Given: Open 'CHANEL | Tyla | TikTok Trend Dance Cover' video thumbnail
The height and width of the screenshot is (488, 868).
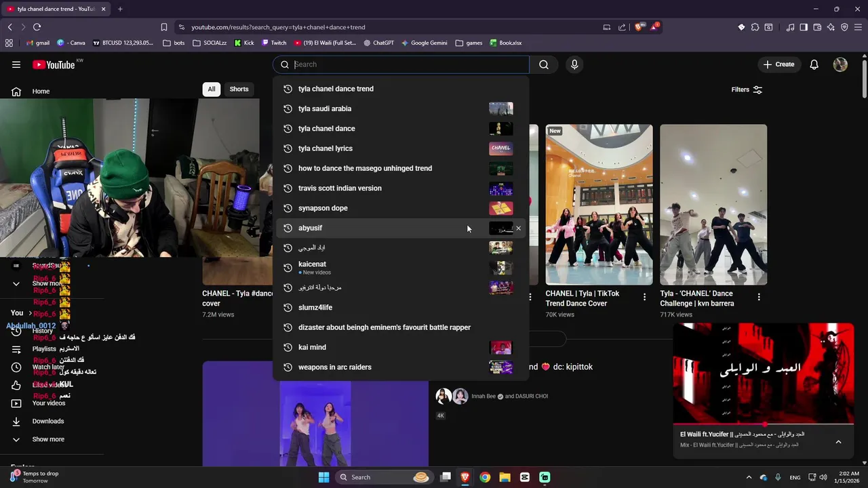Looking at the screenshot, I should coord(599,205).
